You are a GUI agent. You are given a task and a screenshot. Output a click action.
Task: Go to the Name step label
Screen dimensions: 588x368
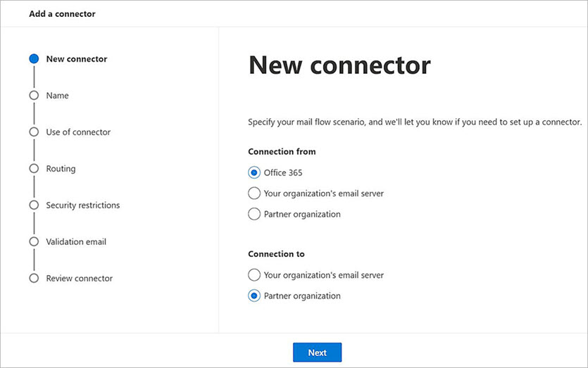(58, 96)
